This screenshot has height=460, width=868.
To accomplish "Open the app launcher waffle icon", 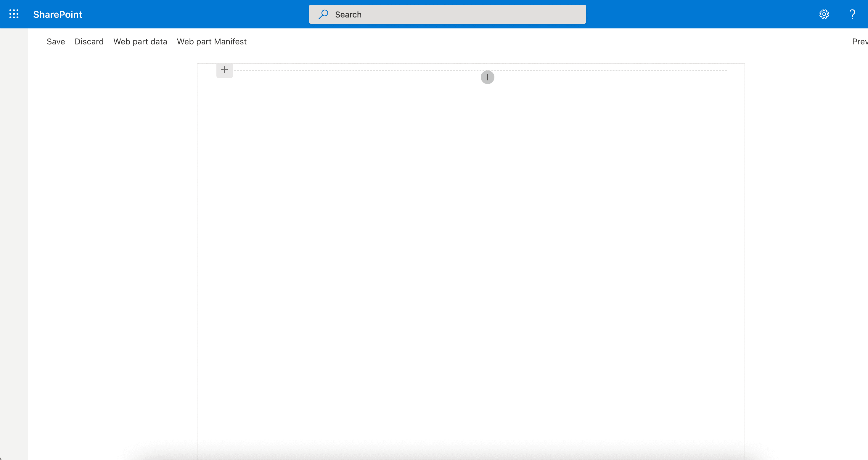I will click(14, 14).
